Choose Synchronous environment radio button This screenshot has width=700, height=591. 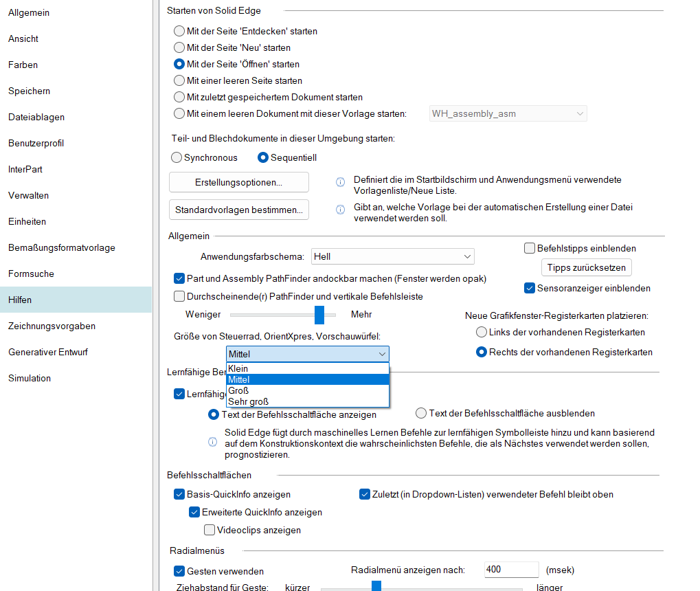(177, 157)
